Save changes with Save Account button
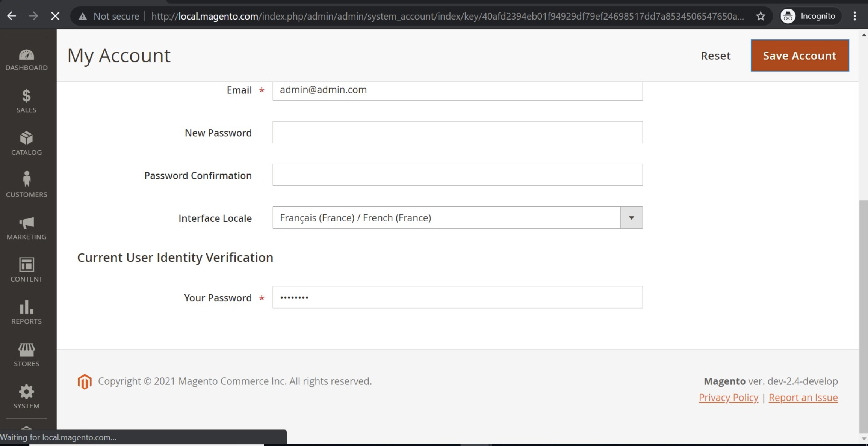This screenshot has height=446, width=868. pos(800,55)
